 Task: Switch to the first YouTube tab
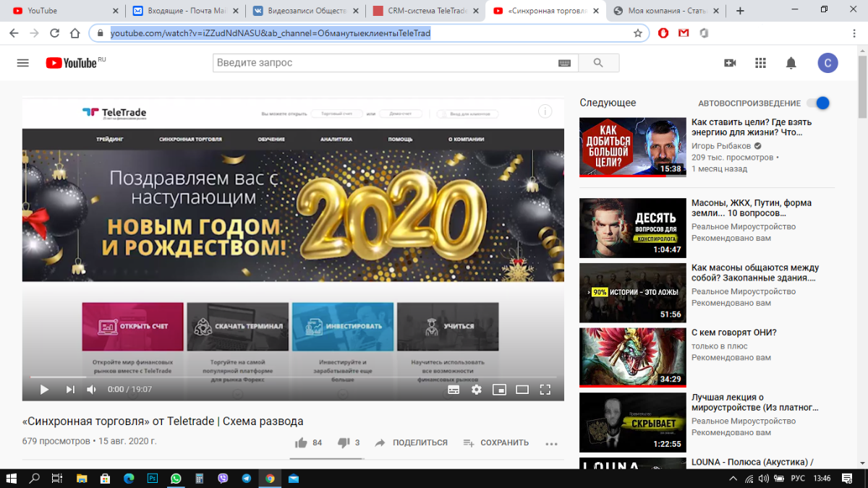(64, 11)
